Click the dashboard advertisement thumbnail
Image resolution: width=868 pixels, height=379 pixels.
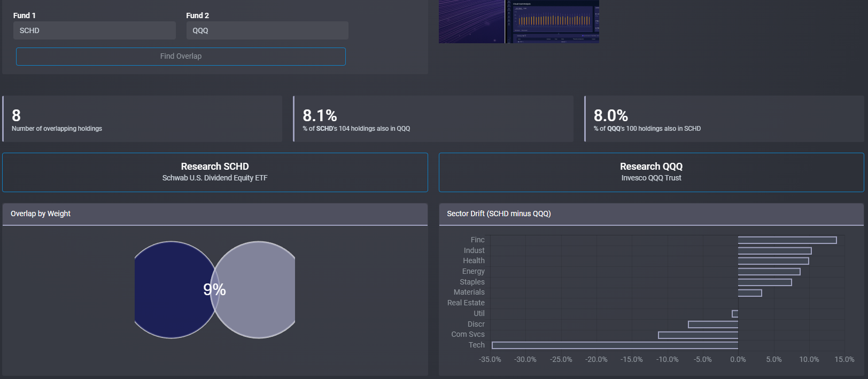(519, 21)
